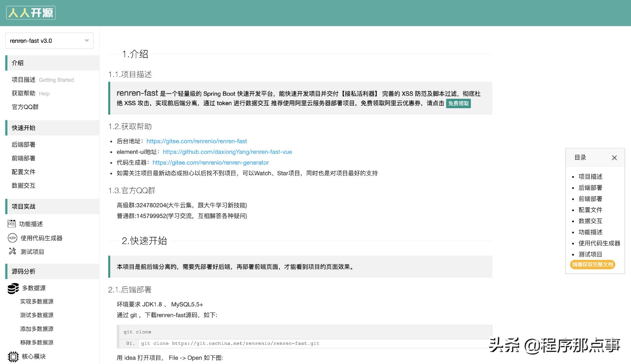Open the github renren-fast-vue link

click(x=228, y=152)
